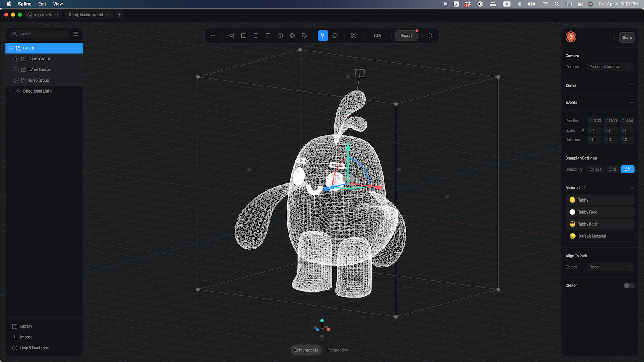Click the Directional Light layer icon

point(18,91)
